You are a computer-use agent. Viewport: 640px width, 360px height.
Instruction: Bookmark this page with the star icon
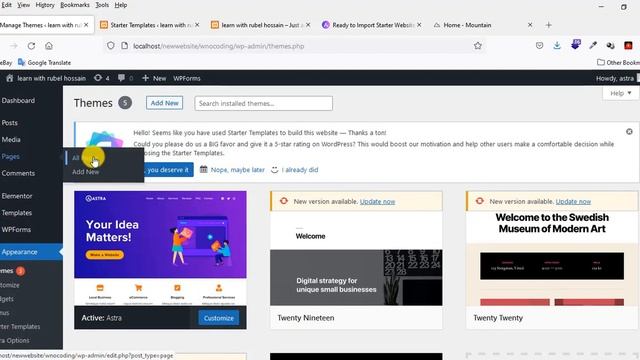pyautogui.click(x=478, y=46)
